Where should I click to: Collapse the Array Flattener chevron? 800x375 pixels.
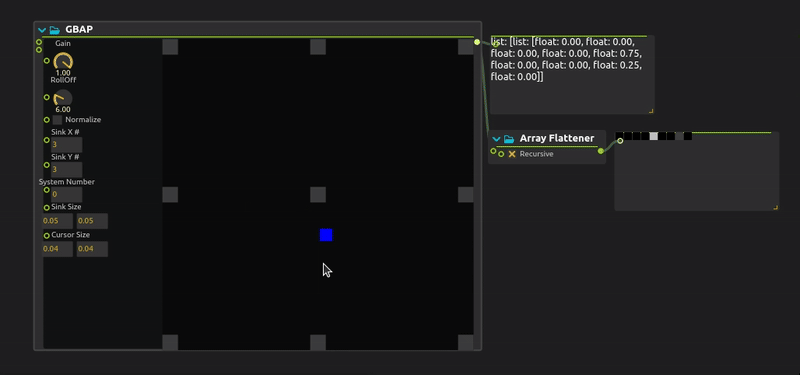[496, 139]
